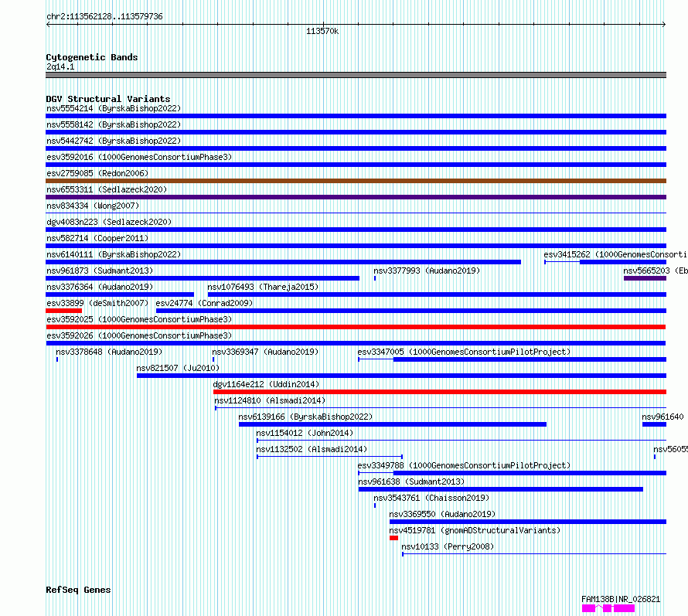Click dgv4083n223 (Sedlazeck2020) label
Viewport: 688px width, 616px height.
click(x=109, y=222)
